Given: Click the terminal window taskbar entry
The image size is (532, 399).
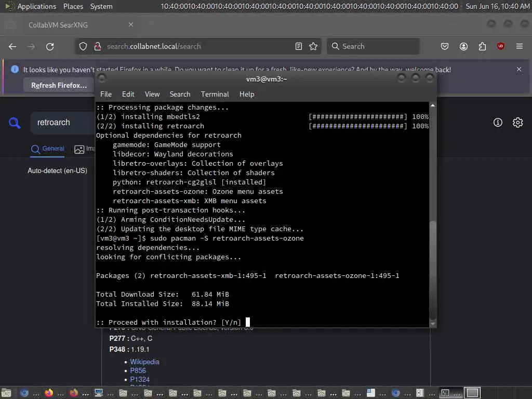Looking at the screenshot, I should 450,393.
